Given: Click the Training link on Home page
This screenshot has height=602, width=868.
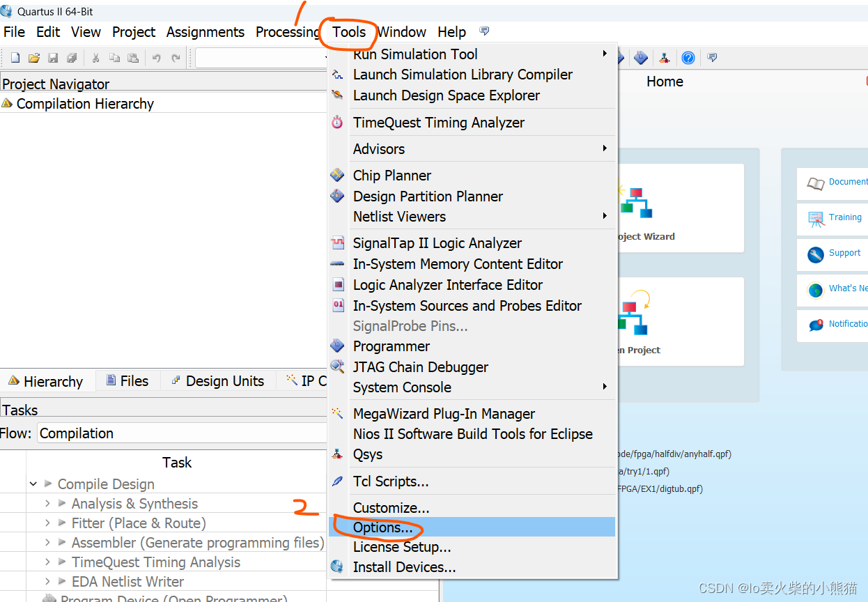Looking at the screenshot, I should pyautogui.click(x=844, y=217).
